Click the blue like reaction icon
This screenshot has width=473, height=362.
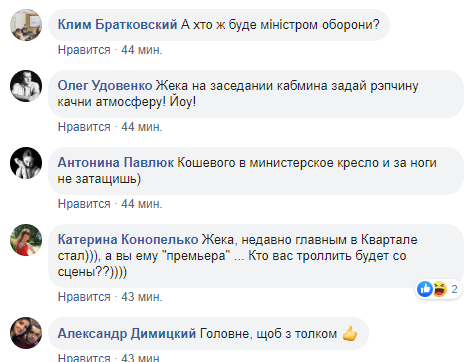coord(425,289)
